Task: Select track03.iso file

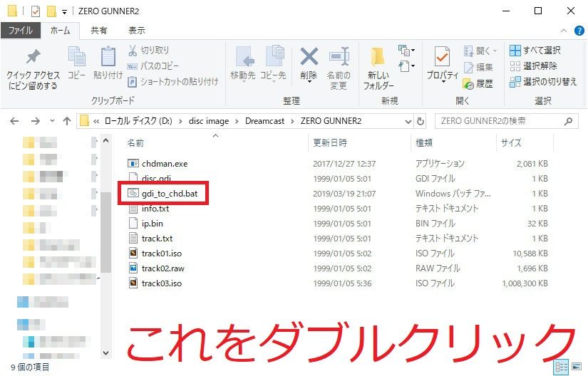Action: click(155, 283)
